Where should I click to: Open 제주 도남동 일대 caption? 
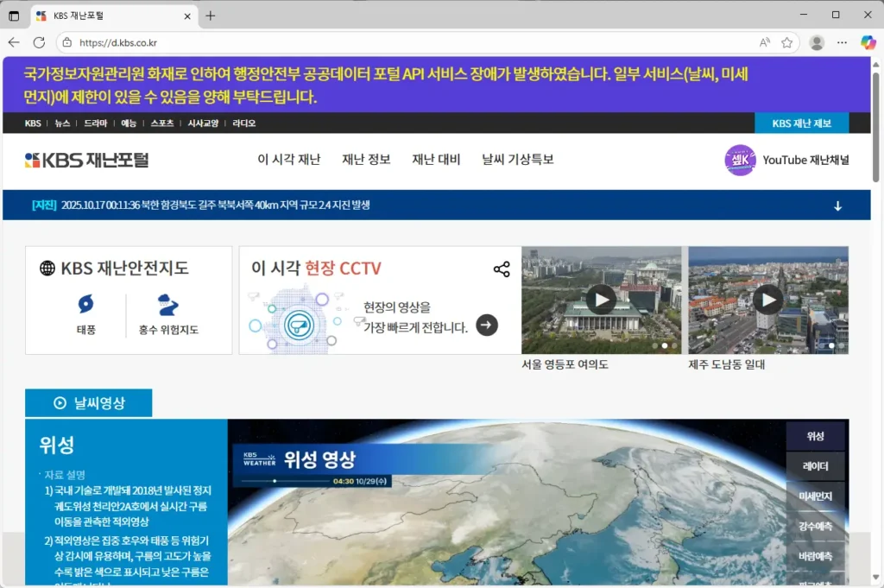click(x=726, y=364)
